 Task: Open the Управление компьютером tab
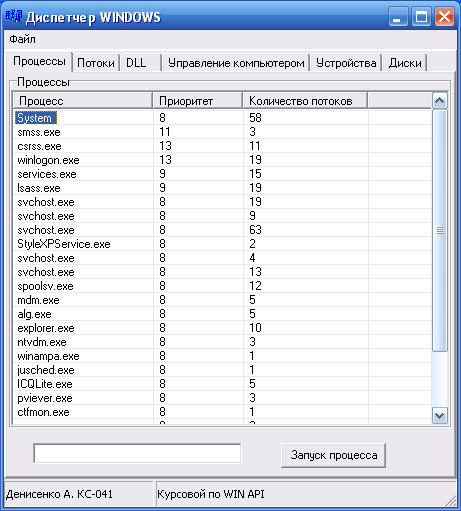tap(236, 63)
